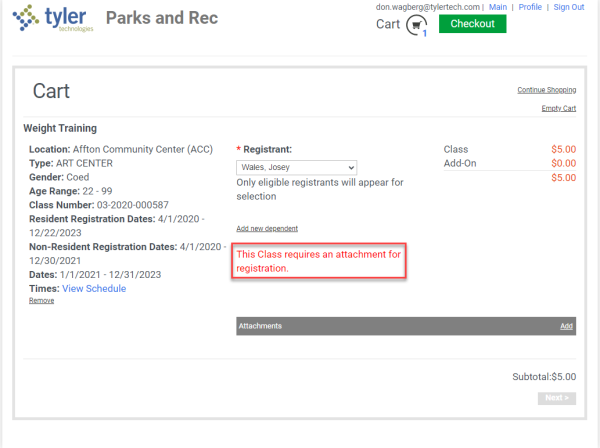Click Continue Shopping link

(x=546, y=90)
